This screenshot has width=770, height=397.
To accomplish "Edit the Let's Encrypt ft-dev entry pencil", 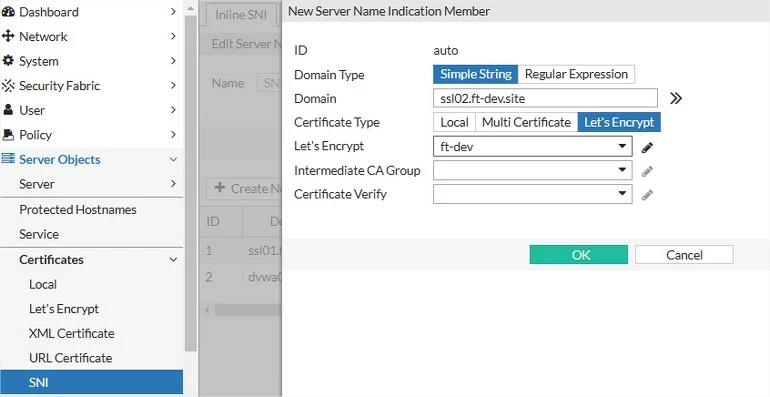I will [647, 147].
